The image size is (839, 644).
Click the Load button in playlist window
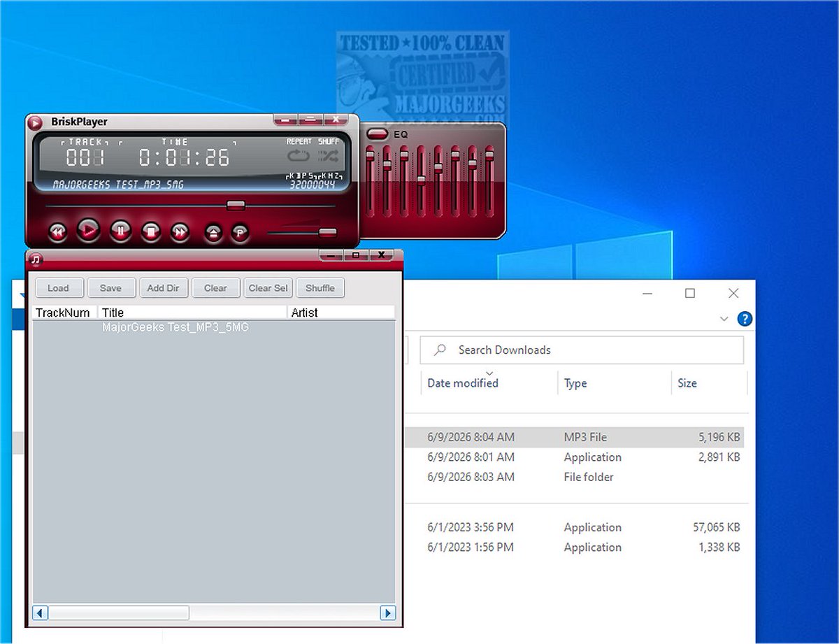(58, 288)
